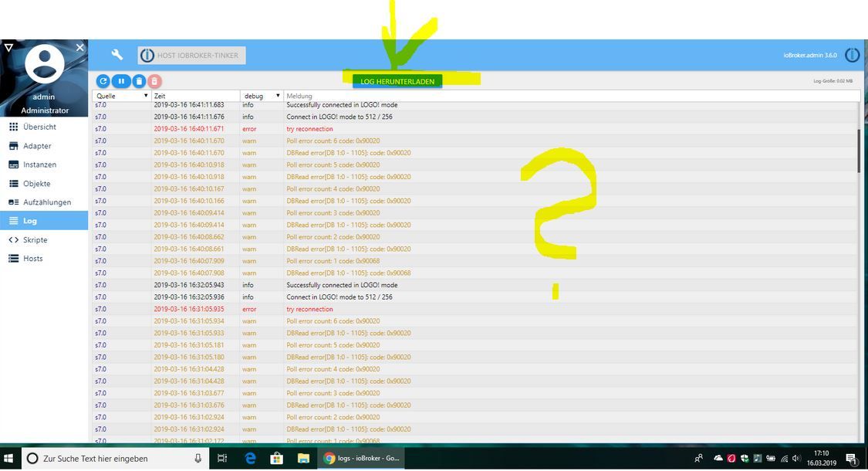Reload the log with the refresh icon
This screenshot has width=868, height=471.
(103, 81)
